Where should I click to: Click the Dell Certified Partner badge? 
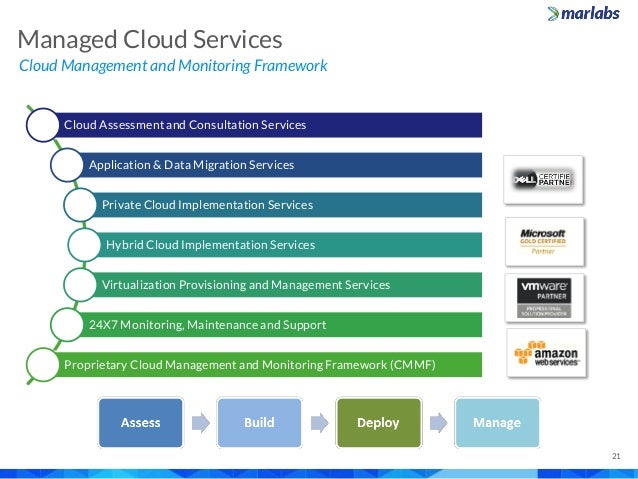(543, 179)
